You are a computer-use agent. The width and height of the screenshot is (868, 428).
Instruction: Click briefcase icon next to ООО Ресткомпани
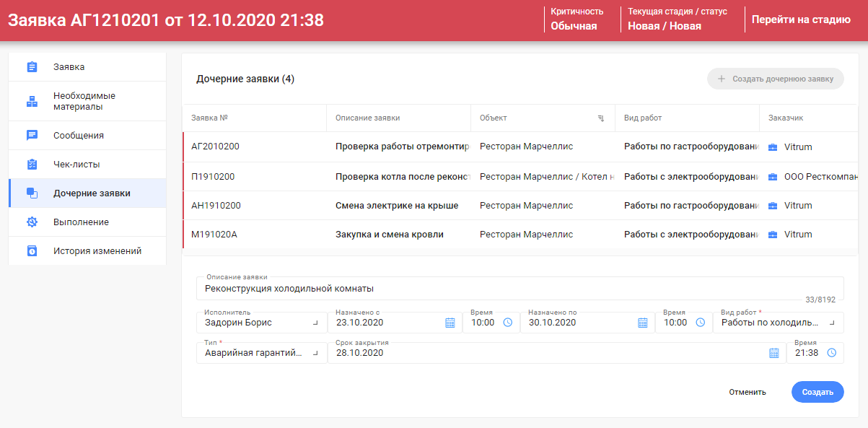point(773,177)
